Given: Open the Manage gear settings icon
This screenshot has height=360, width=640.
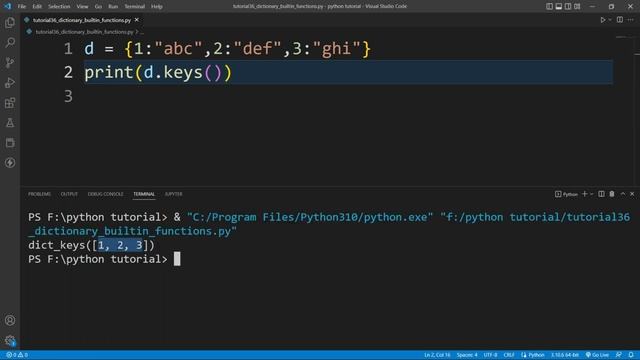Looking at the screenshot, I should 10,340.
